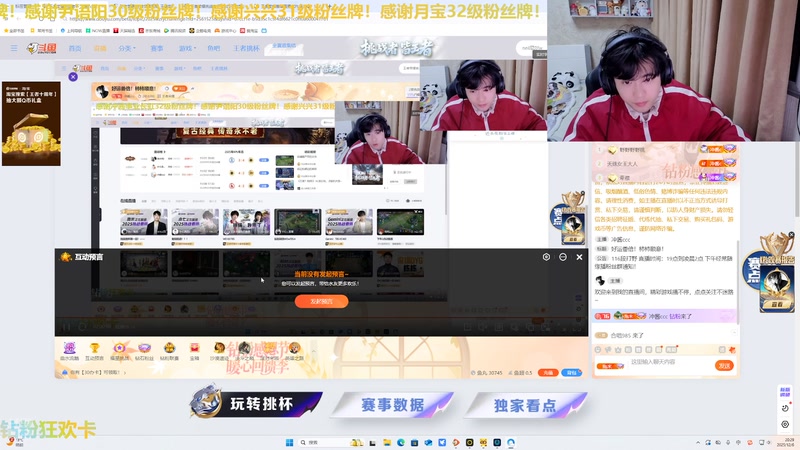Click the orange fish icon at the chat toolbar end
This screenshot has height=450, width=800.
(732, 349)
